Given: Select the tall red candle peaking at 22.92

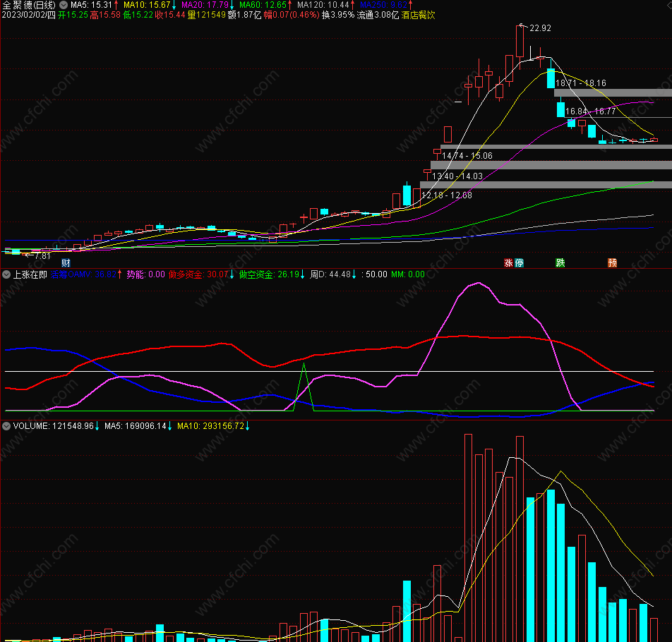Looking at the screenshot, I should pyautogui.click(x=520, y=42).
